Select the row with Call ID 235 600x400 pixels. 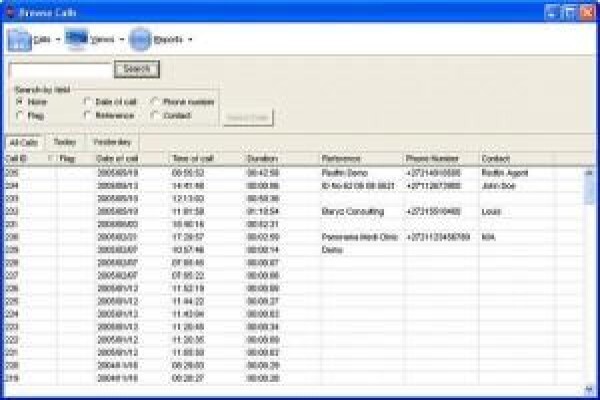pyautogui.click(x=294, y=173)
